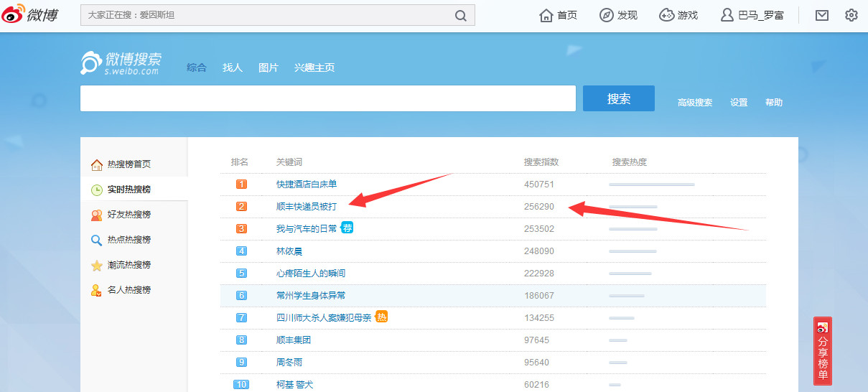
Task: Click search index 134255
Action: (539, 318)
